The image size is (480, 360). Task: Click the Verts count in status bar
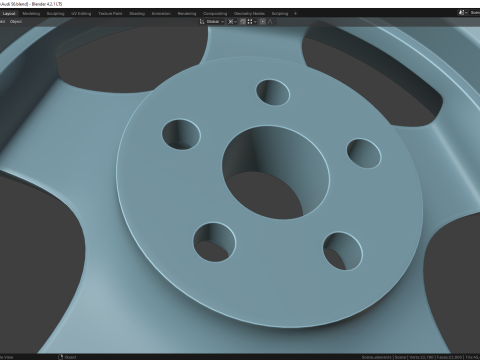click(x=421, y=357)
